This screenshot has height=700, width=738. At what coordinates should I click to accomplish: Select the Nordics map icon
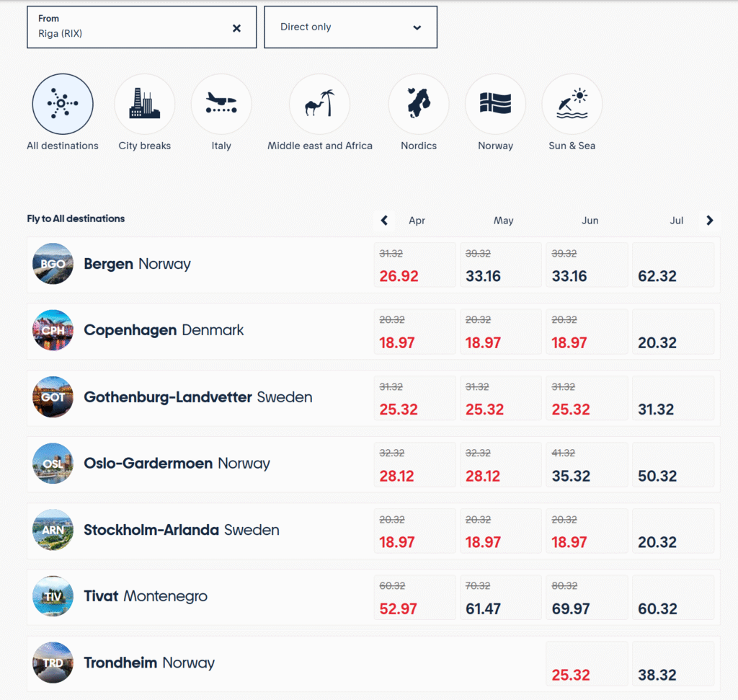click(419, 105)
